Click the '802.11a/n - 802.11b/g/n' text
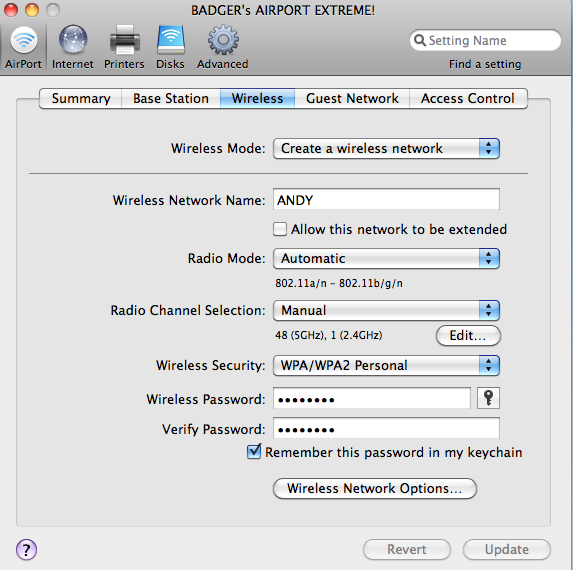 point(339,283)
